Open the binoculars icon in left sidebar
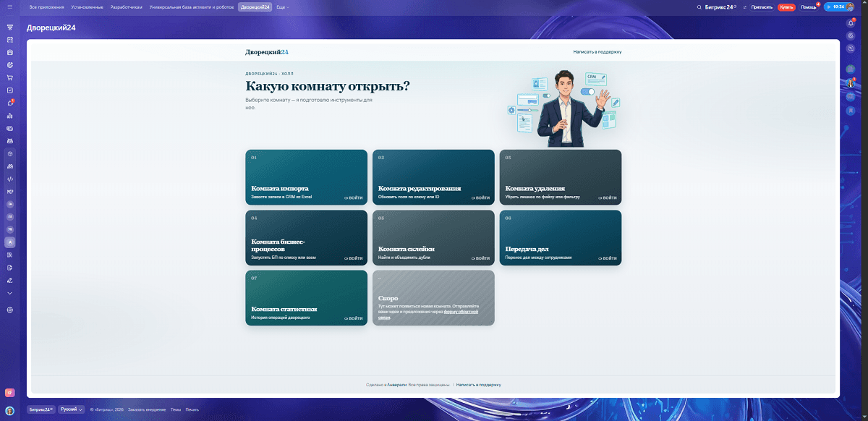868x421 pixels. coord(10,166)
